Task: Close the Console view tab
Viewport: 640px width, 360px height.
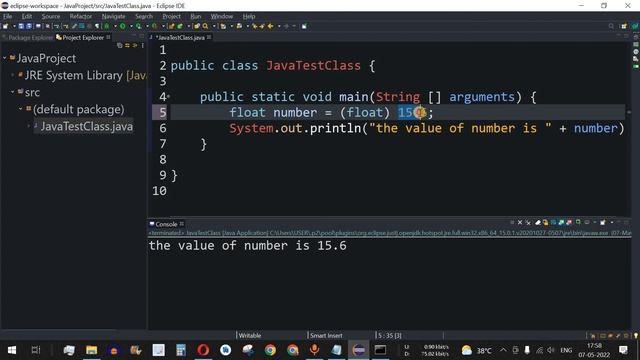Action: pos(182,224)
